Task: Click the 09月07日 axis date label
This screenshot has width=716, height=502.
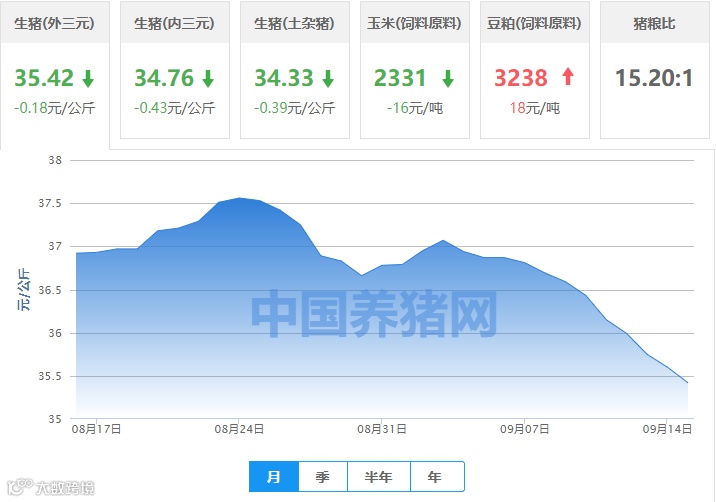Action: (525, 429)
